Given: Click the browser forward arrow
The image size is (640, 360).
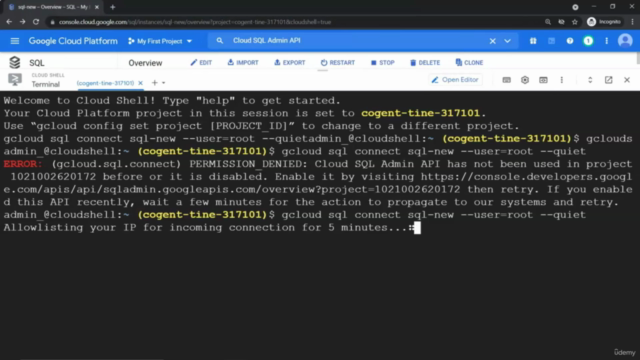Looking at the screenshot, I should coord(22,22).
